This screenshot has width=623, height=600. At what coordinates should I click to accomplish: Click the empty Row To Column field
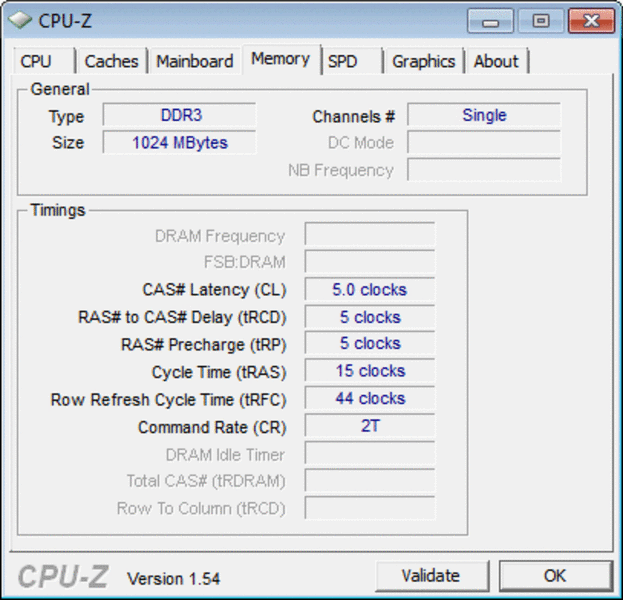pyautogui.click(x=370, y=508)
